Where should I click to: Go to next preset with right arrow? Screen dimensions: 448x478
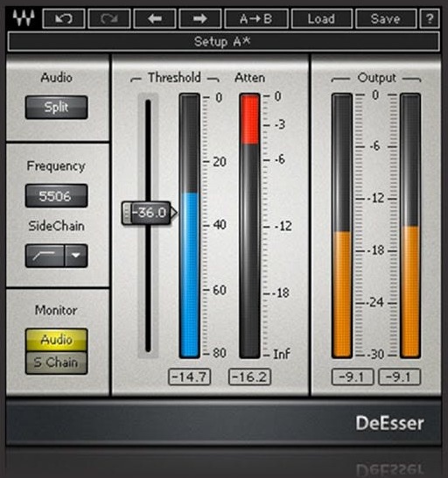tap(200, 19)
